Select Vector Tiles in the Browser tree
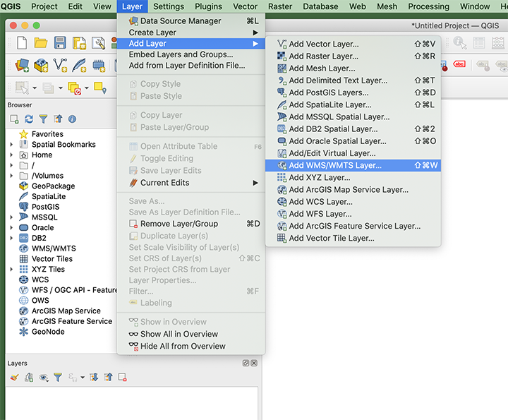 [52, 258]
